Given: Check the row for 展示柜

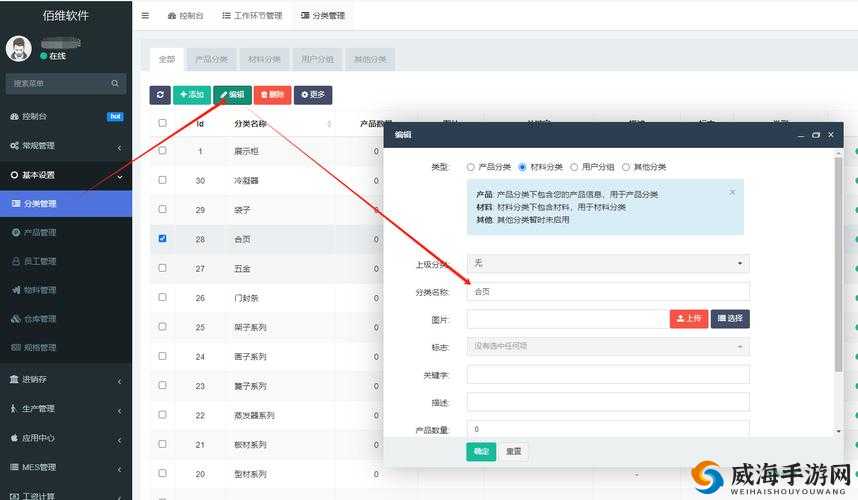Looking at the screenshot, I should coord(163,150).
